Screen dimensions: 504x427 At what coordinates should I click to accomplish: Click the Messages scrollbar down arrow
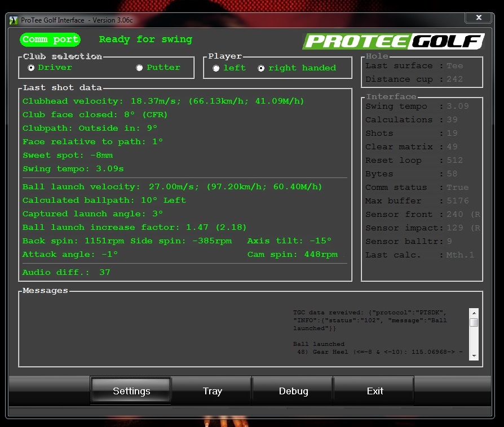click(474, 355)
